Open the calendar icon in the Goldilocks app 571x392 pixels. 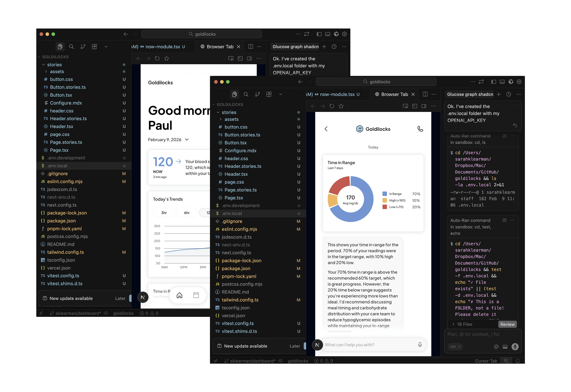(196, 295)
